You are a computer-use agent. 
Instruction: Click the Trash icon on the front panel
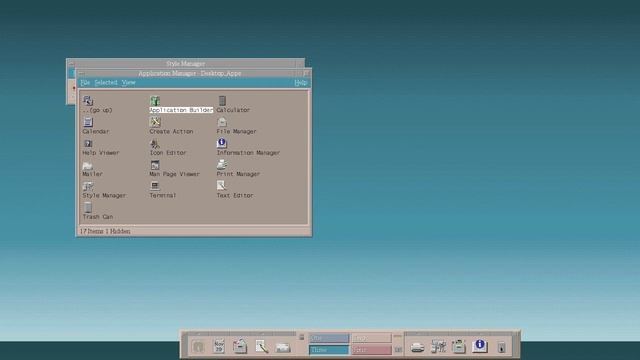pyautogui.click(x=502, y=347)
